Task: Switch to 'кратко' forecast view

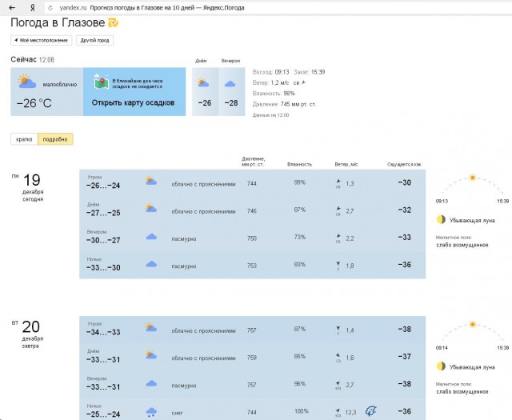Action: pos(24,138)
